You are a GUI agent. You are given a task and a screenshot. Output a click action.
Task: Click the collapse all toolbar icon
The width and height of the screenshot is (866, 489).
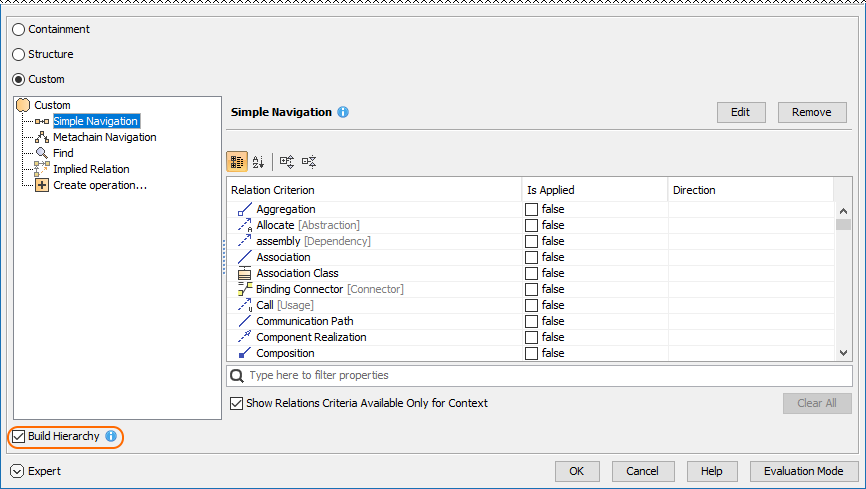pyautogui.click(x=309, y=161)
